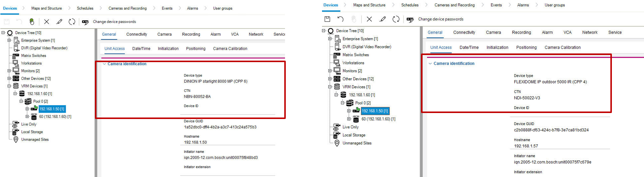Click the Live Only eye icon in left window

tap(16, 124)
